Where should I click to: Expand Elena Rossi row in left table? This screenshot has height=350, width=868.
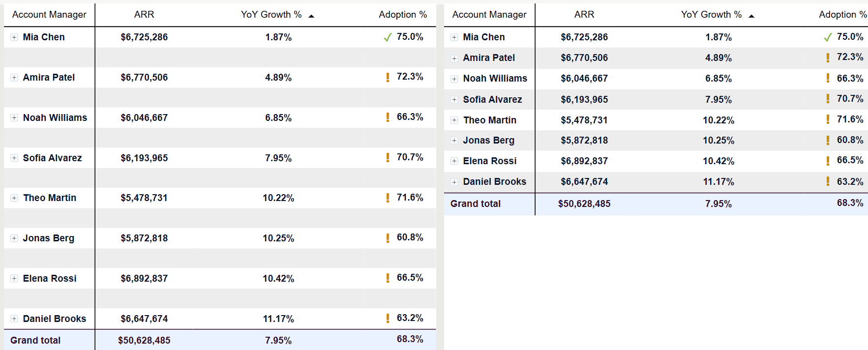(x=14, y=279)
